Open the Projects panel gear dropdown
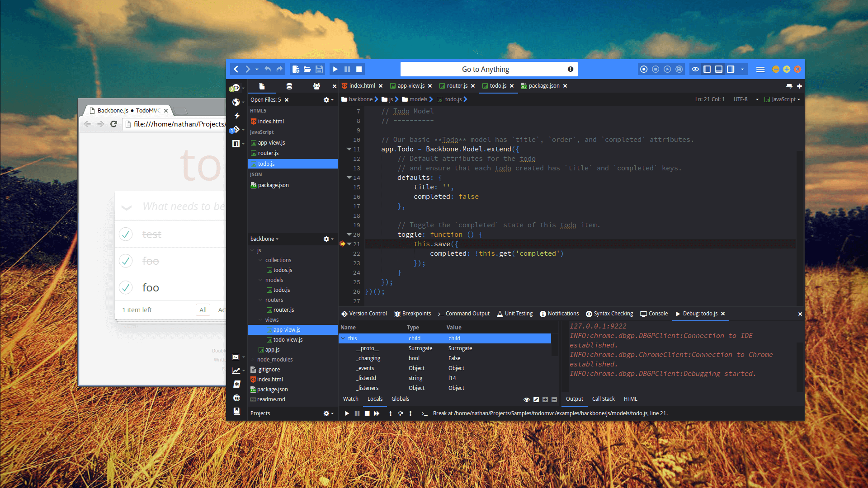This screenshot has width=868, height=488. click(x=328, y=413)
